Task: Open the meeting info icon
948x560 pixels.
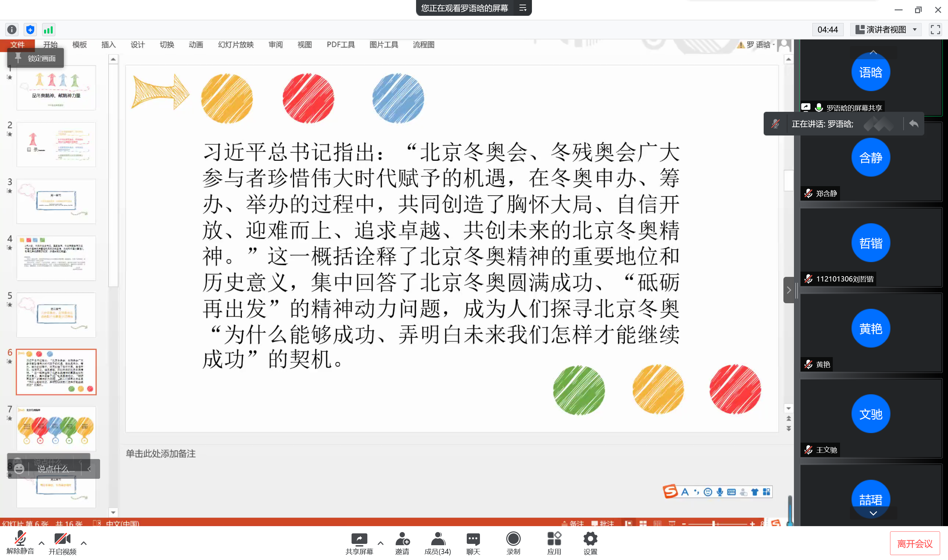Action: pos(12,30)
